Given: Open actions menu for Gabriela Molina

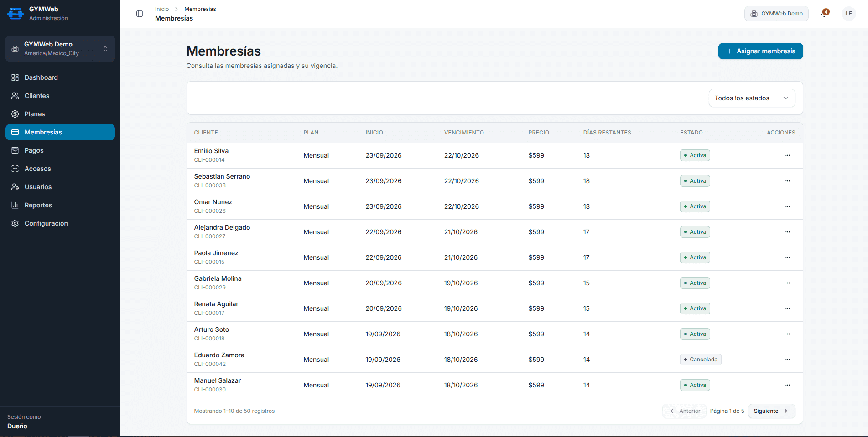Looking at the screenshot, I should coord(787,283).
